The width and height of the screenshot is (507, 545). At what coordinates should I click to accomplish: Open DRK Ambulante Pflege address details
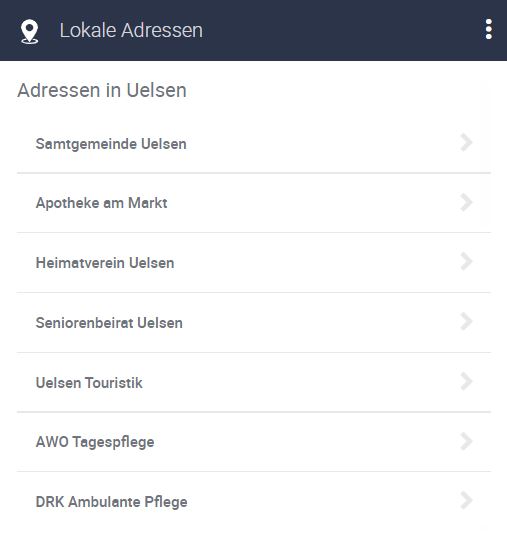tap(254, 502)
